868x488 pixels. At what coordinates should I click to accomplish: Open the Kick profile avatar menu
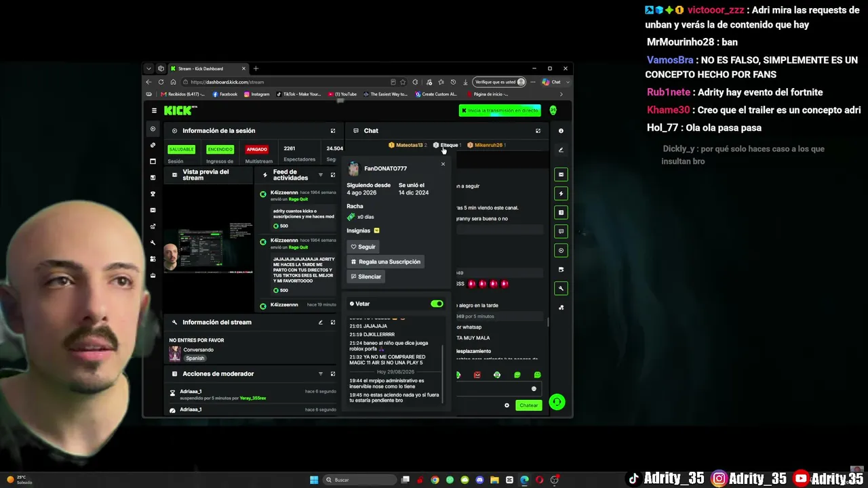[553, 110]
